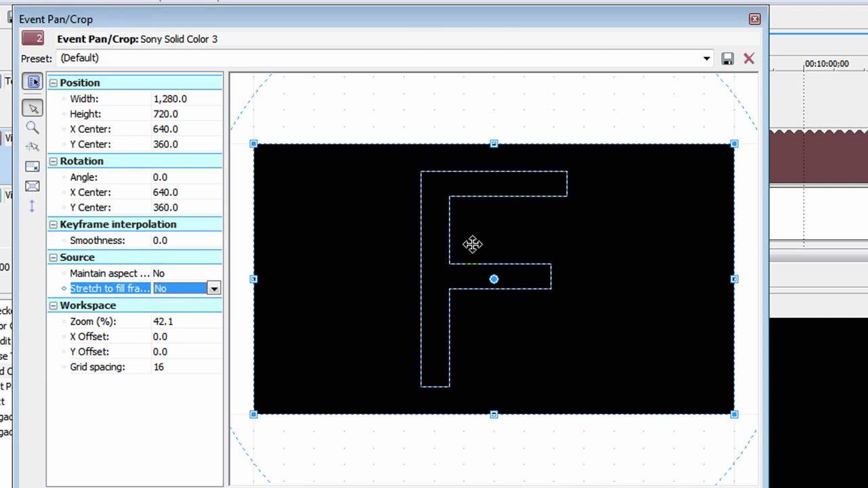Click the red event number 2 icon
The image size is (868, 488).
click(33, 38)
